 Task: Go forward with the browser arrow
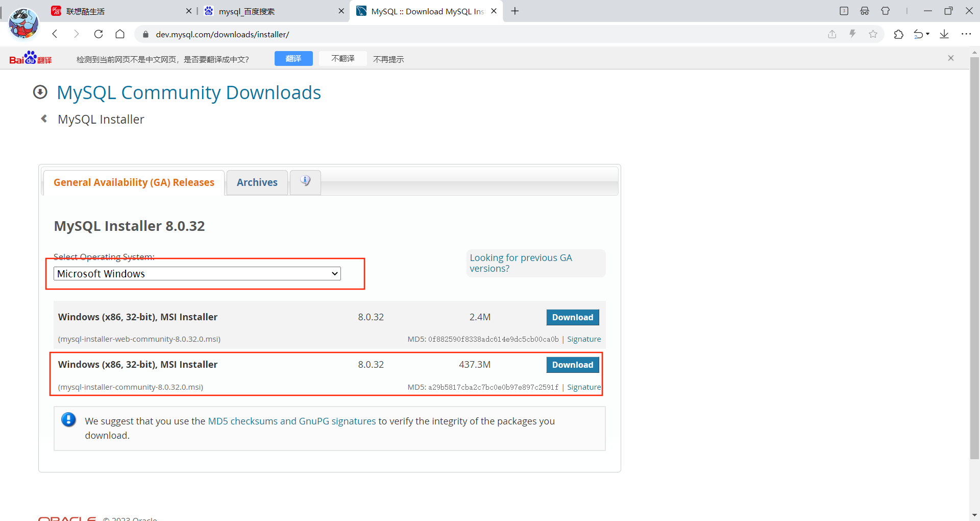(x=77, y=34)
